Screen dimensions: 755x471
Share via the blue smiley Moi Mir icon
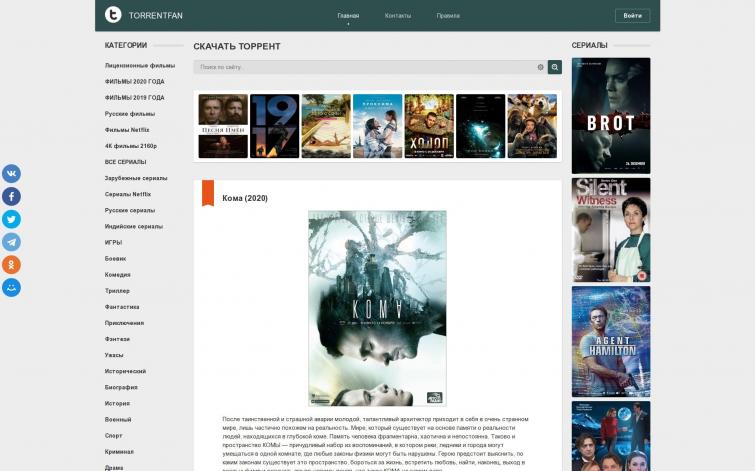11,288
